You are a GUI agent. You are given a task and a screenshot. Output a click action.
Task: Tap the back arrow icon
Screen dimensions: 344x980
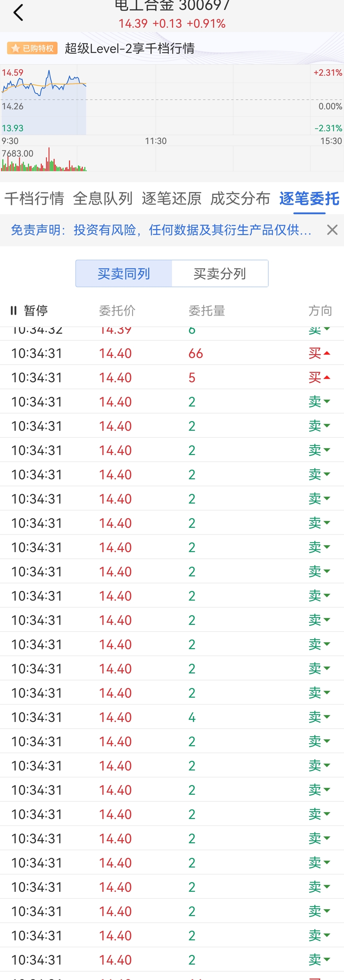pyautogui.click(x=18, y=13)
